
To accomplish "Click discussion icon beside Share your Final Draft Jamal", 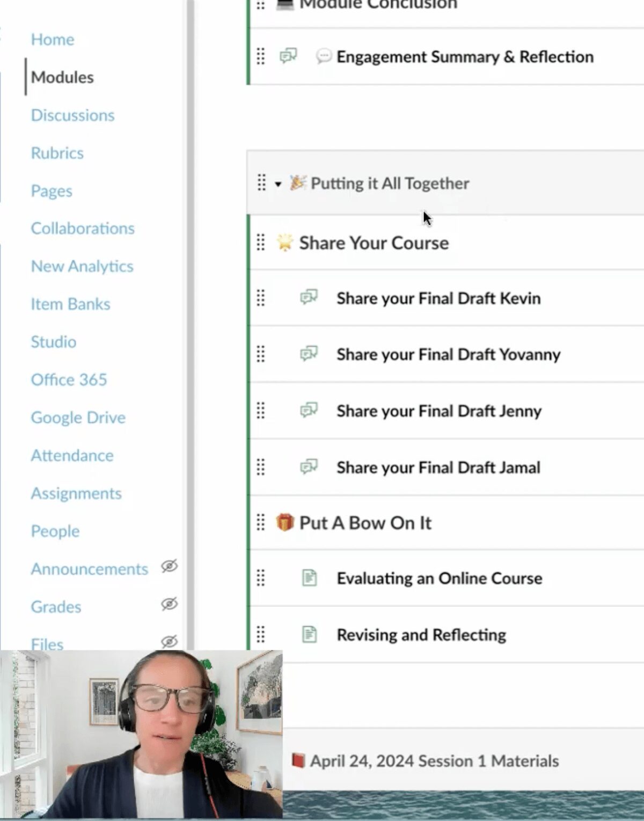I will (309, 467).
